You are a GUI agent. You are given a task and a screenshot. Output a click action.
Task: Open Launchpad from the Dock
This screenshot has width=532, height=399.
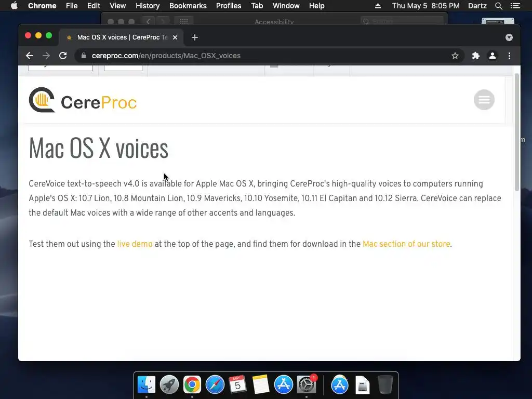169,384
